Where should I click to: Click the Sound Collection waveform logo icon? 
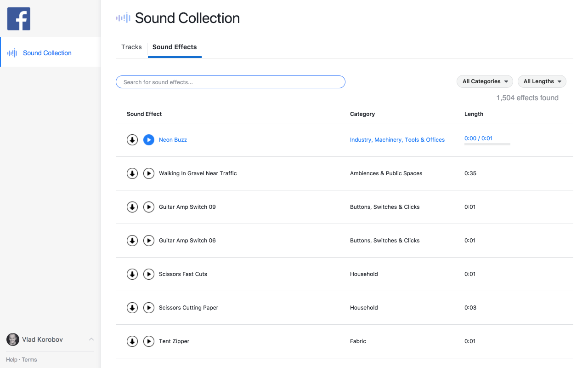(123, 18)
